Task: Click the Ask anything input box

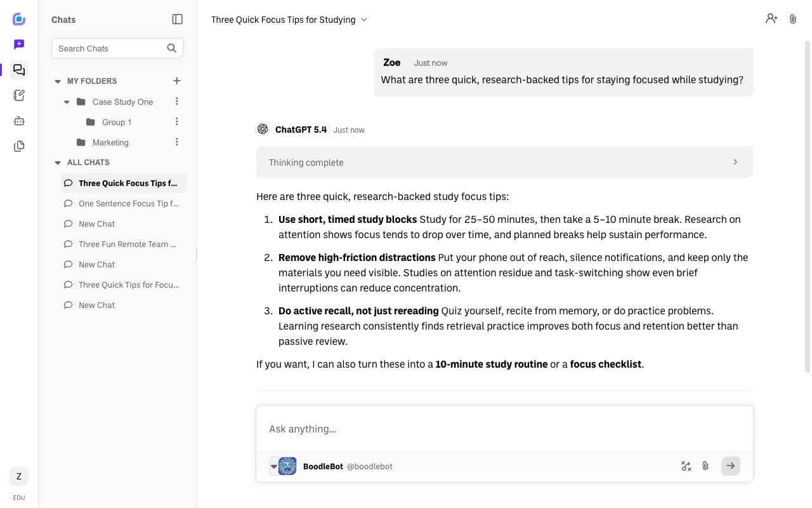Action: click(504, 429)
